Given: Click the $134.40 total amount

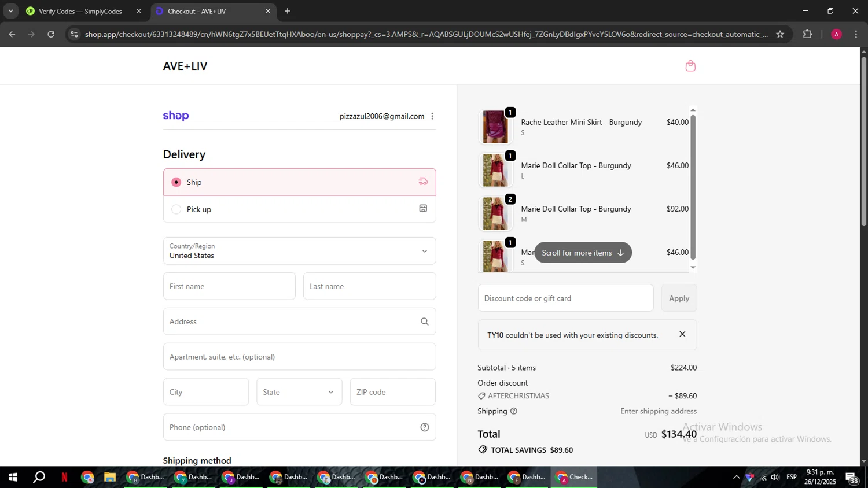Looking at the screenshot, I should tap(679, 434).
